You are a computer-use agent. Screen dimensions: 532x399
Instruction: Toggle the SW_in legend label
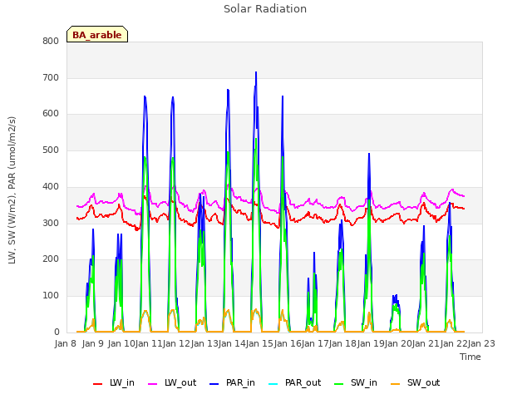coord(364,382)
